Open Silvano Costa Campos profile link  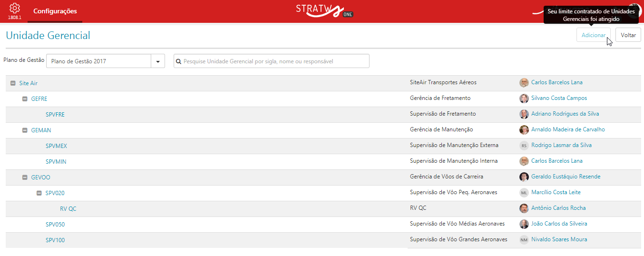(x=559, y=98)
